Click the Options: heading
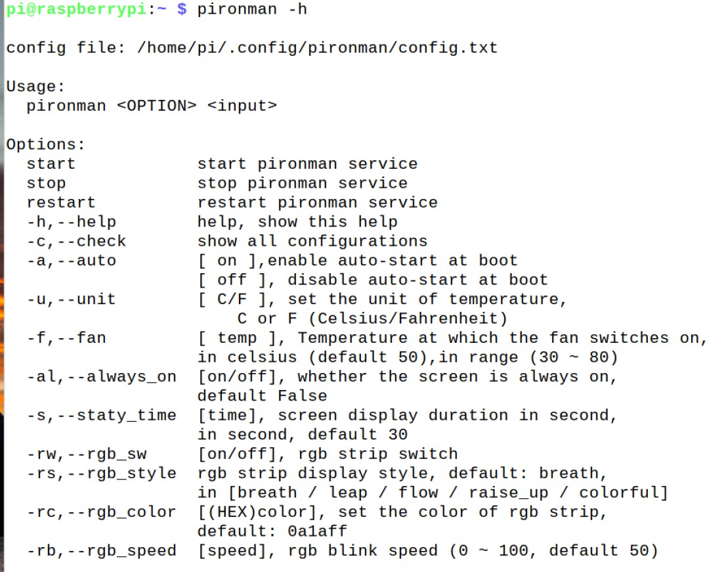This screenshot has width=728, height=572. point(45,144)
